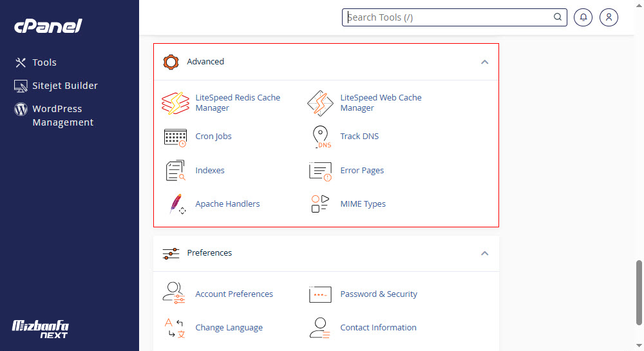Open the MIME Types link

click(x=363, y=204)
